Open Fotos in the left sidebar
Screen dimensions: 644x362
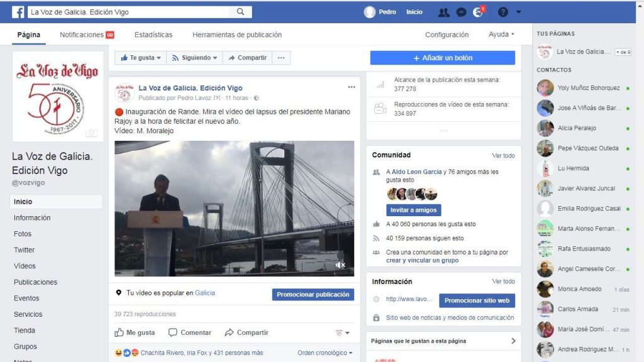pos(23,234)
